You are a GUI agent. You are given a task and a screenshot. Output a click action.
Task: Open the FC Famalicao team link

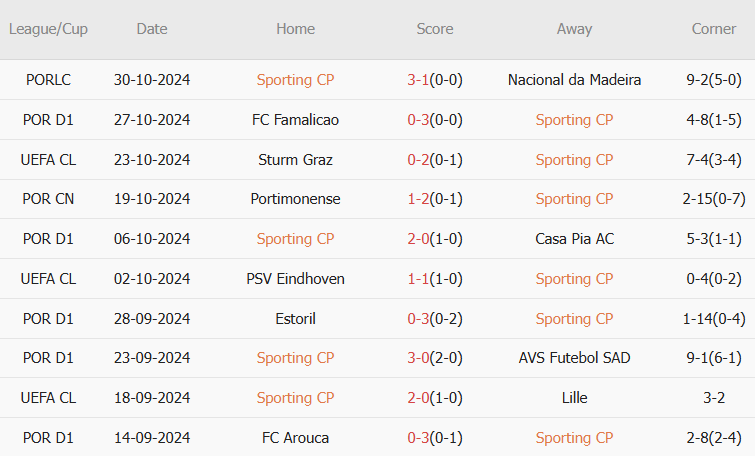295,120
